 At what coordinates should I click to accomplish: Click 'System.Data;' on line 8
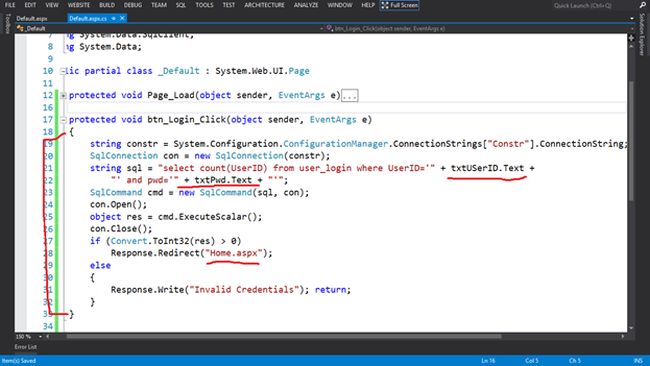[110, 47]
